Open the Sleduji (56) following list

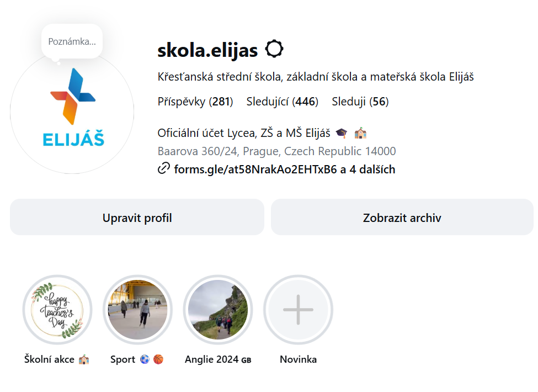pyautogui.click(x=360, y=102)
